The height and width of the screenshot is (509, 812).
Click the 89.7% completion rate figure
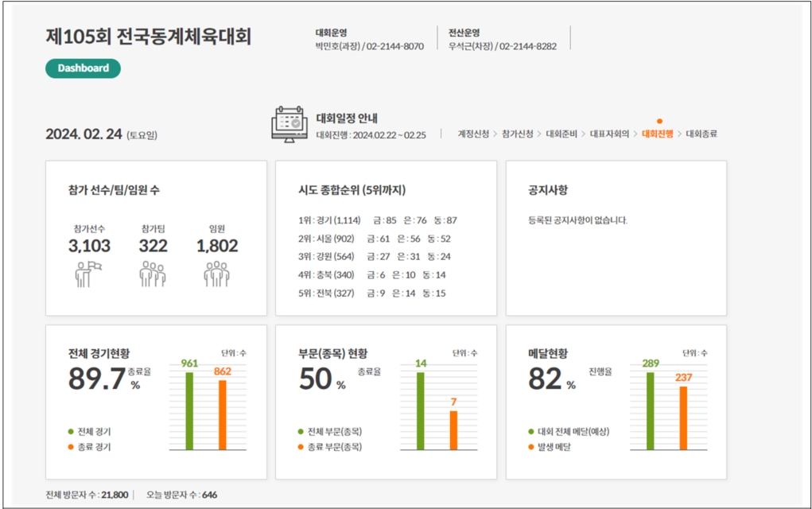tap(98, 379)
